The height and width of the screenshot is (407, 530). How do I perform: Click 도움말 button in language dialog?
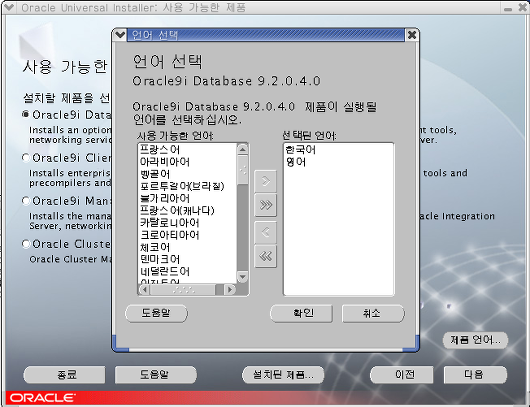[x=156, y=313]
